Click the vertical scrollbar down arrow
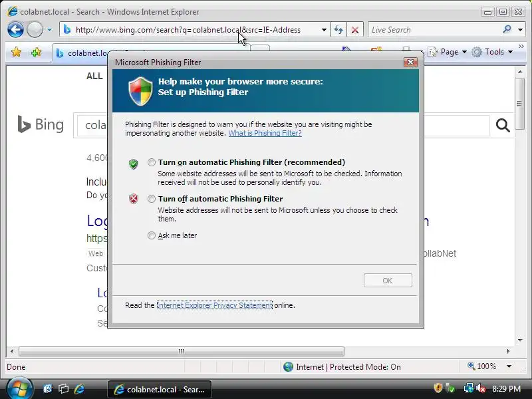Image resolution: width=532 pixels, height=399 pixels. [520, 340]
